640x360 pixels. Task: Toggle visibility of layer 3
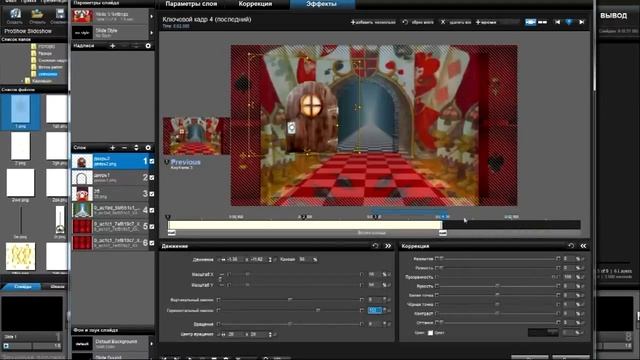(x=152, y=194)
